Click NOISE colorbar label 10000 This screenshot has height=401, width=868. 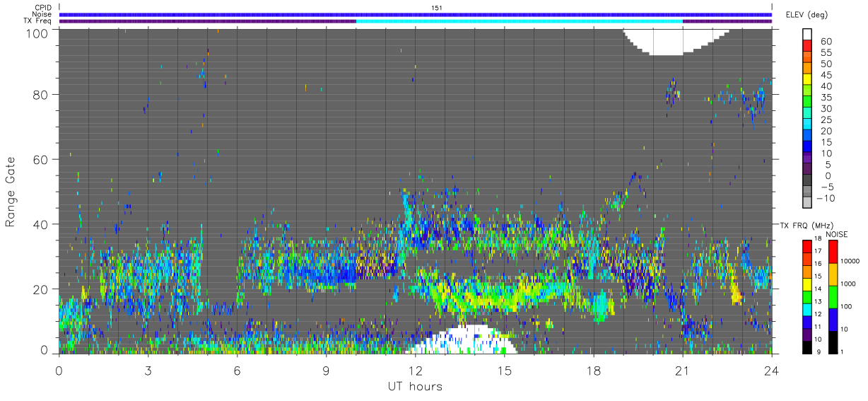coord(849,262)
